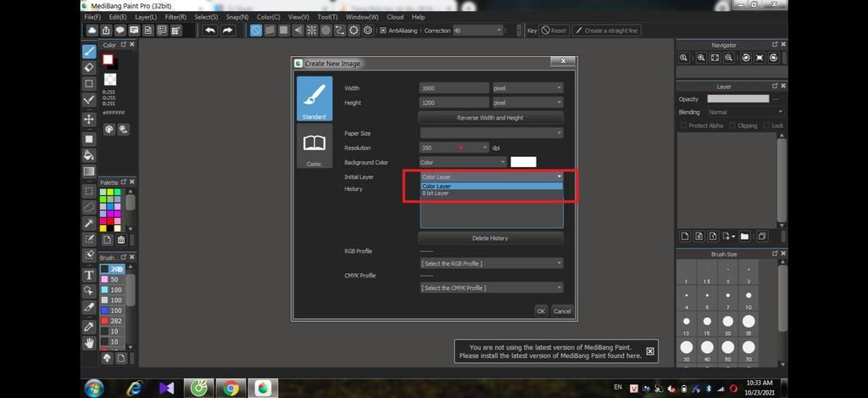Open the Width unit pixel dropdown
The image size is (868, 398).
527,88
